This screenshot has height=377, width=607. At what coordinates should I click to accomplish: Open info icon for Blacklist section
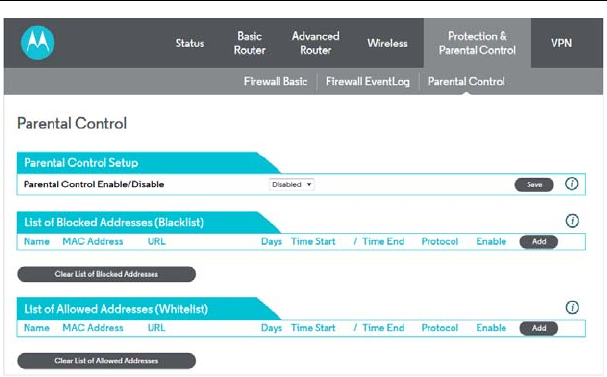click(x=572, y=221)
